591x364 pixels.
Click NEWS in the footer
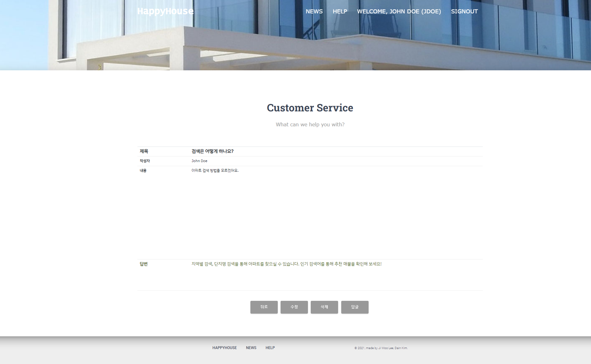(x=251, y=348)
